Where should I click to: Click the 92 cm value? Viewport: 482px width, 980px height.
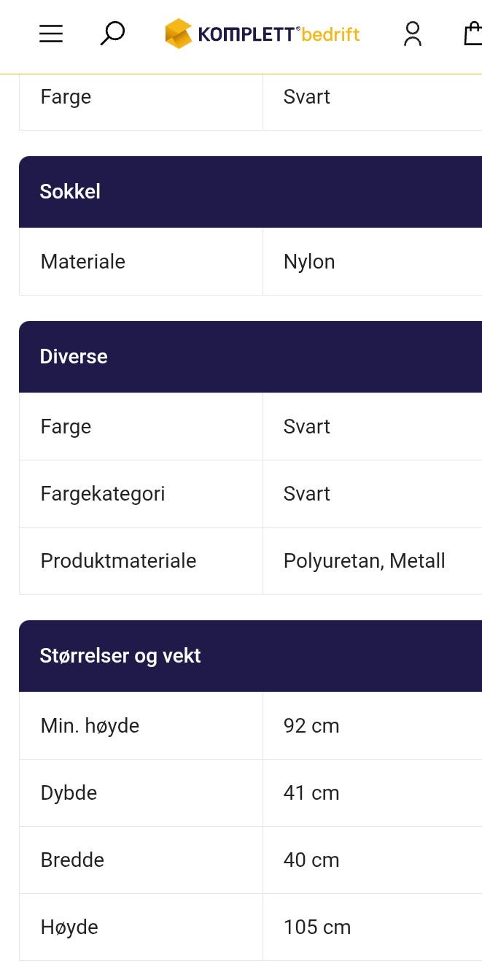click(x=311, y=726)
